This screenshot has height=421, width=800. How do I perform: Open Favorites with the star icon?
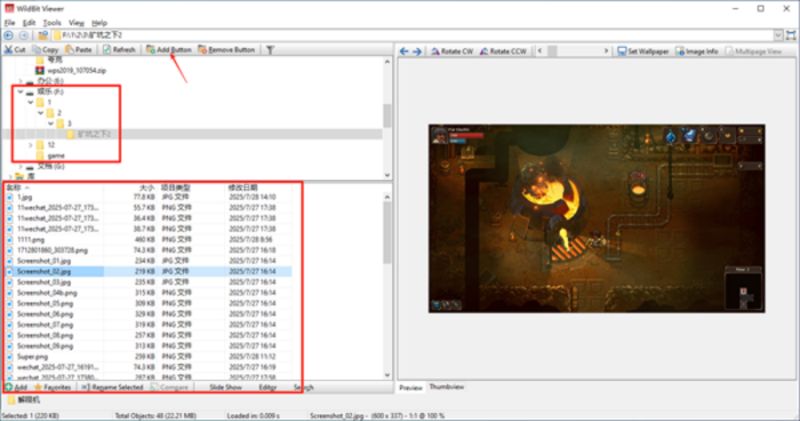[53, 387]
